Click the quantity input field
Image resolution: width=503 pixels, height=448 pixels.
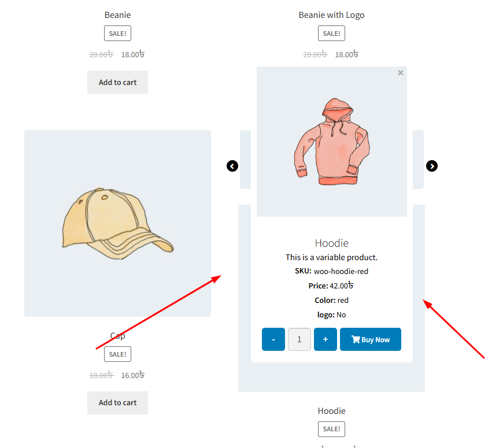[299, 339]
